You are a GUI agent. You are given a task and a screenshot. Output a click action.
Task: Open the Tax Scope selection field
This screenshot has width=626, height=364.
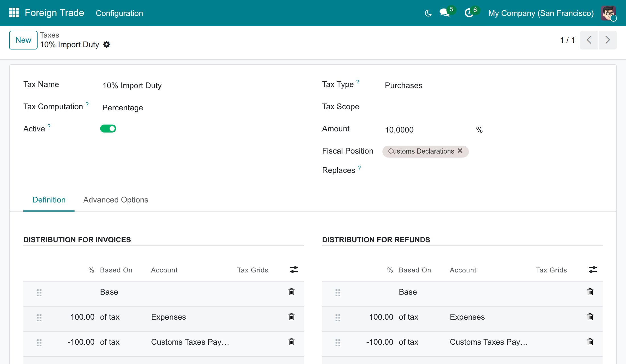[492, 107]
